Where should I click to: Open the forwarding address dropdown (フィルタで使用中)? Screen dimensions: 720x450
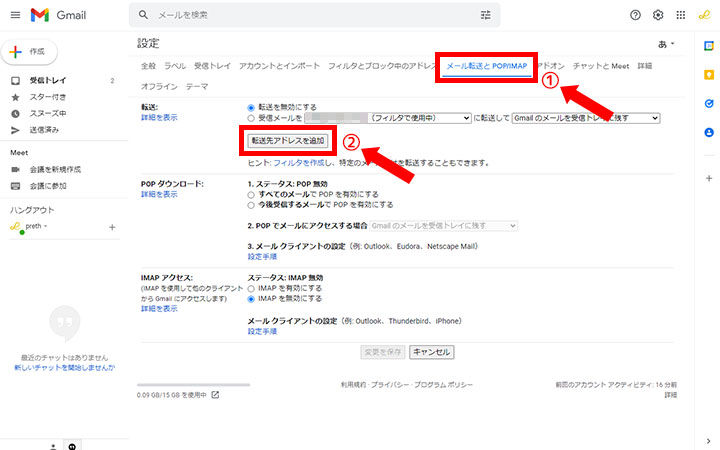pyautogui.click(x=388, y=118)
